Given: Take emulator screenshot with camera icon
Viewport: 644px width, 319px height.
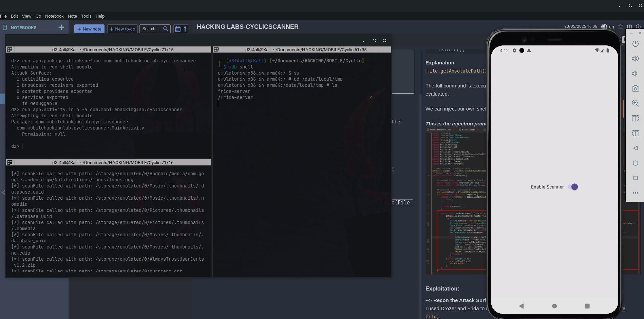Looking at the screenshot, I should 636,88.
